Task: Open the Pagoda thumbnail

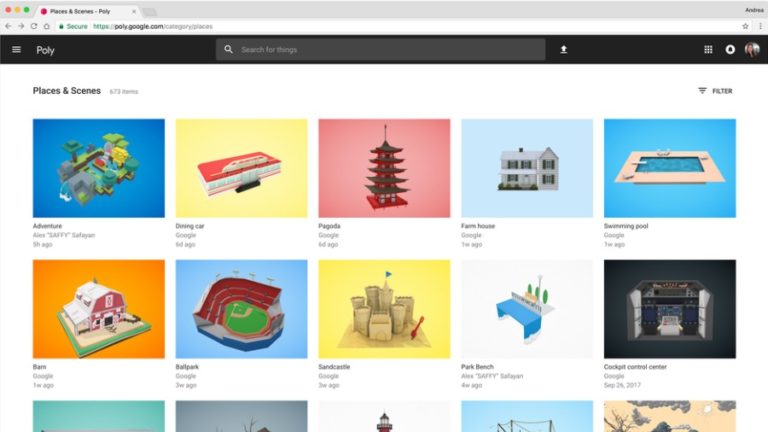Action: [384, 168]
